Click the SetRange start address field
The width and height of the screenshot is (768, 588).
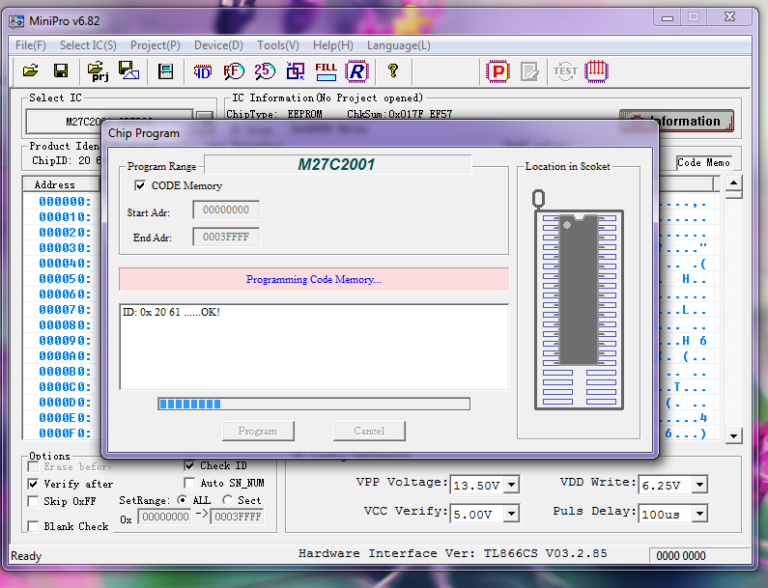(x=165, y=516)
